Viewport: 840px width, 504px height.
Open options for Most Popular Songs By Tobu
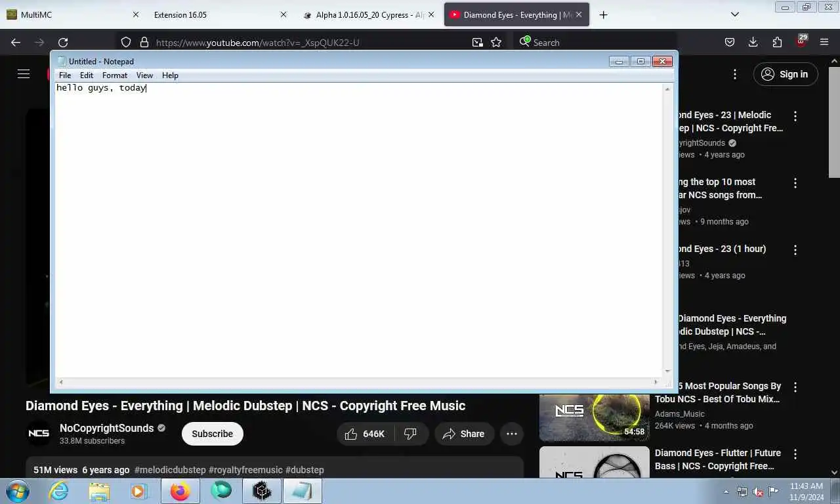tap(795, 387)
